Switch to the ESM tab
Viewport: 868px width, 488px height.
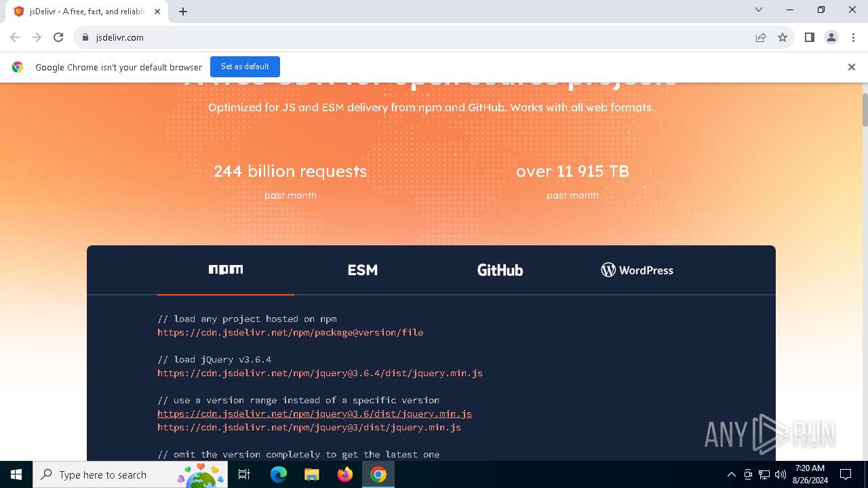[363, 270]
